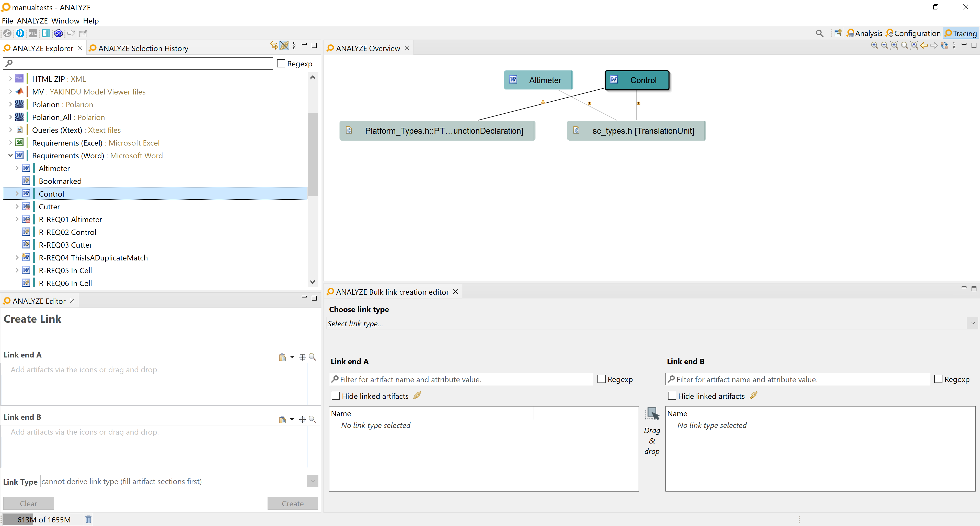
Task: Check Hide linked artifacts for Link end A
Action: [336, 396]
